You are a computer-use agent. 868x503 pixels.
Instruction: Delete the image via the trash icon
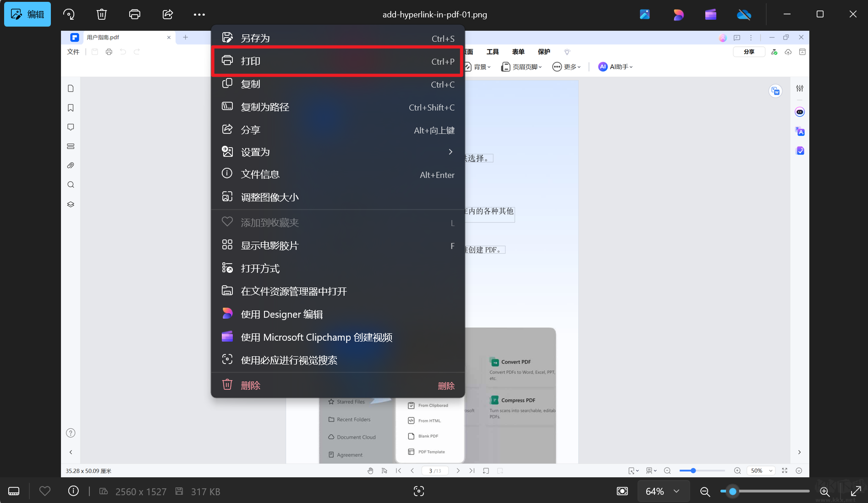[101, 14]
